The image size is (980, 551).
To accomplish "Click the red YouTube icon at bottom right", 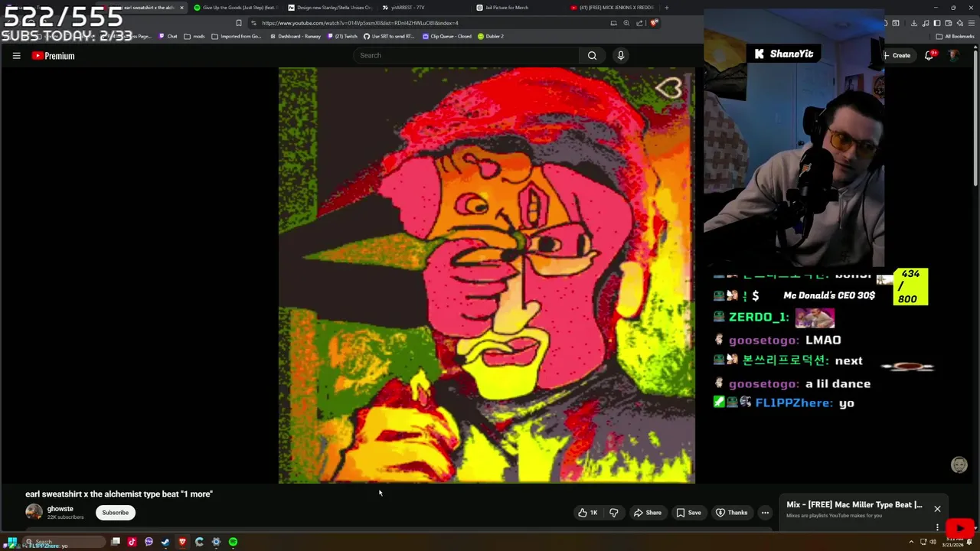I will tap(960, 528).
